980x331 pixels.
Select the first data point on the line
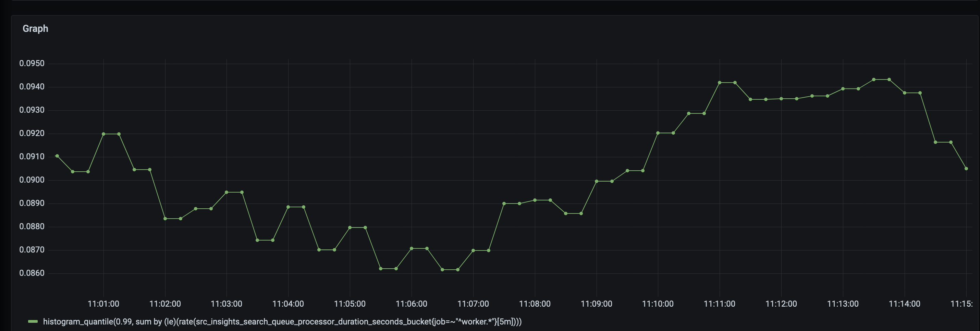pos(57,156)
